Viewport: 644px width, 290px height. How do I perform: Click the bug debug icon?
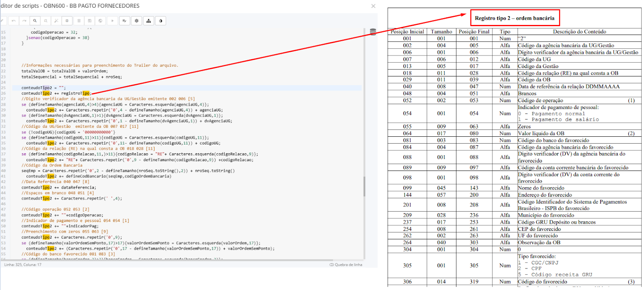coord(137,21)
